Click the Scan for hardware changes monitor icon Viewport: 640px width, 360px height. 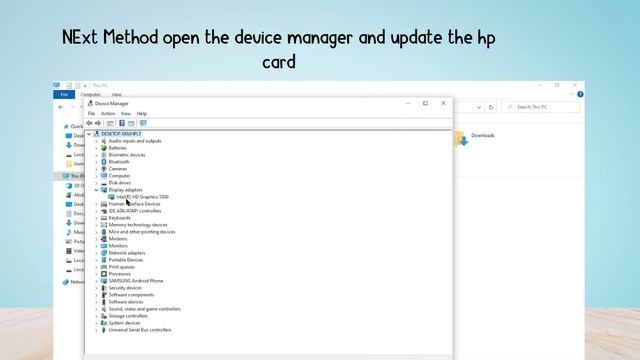(143, 123)
